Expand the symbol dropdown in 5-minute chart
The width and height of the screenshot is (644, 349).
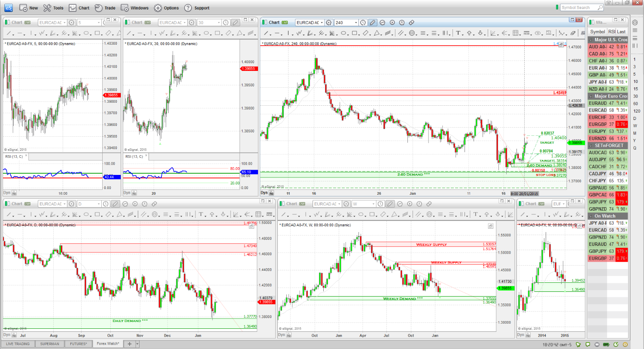pyautogui.click(x=64, y=22)
